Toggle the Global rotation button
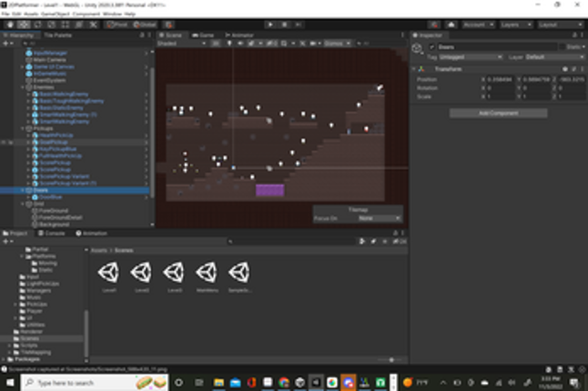 coord(145,25)
